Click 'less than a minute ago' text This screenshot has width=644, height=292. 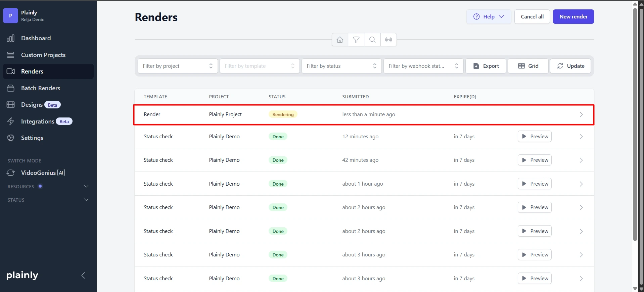369,114
